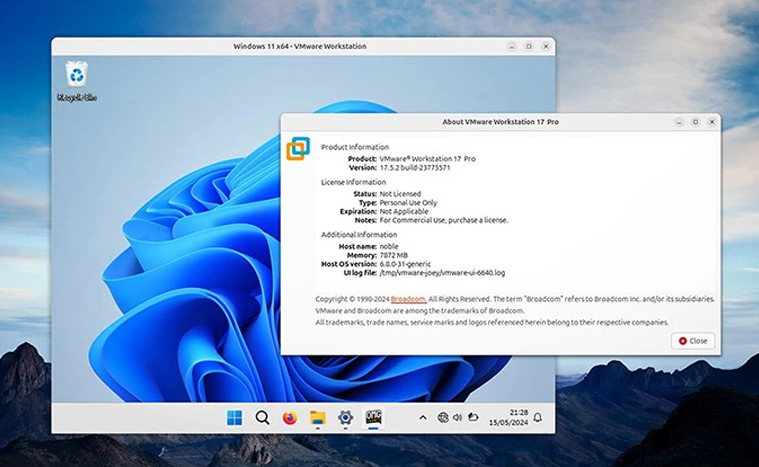Select the OMG taskbar app icon
The height and width of the screenshot is (467, 759).
(x=373, y=417)
